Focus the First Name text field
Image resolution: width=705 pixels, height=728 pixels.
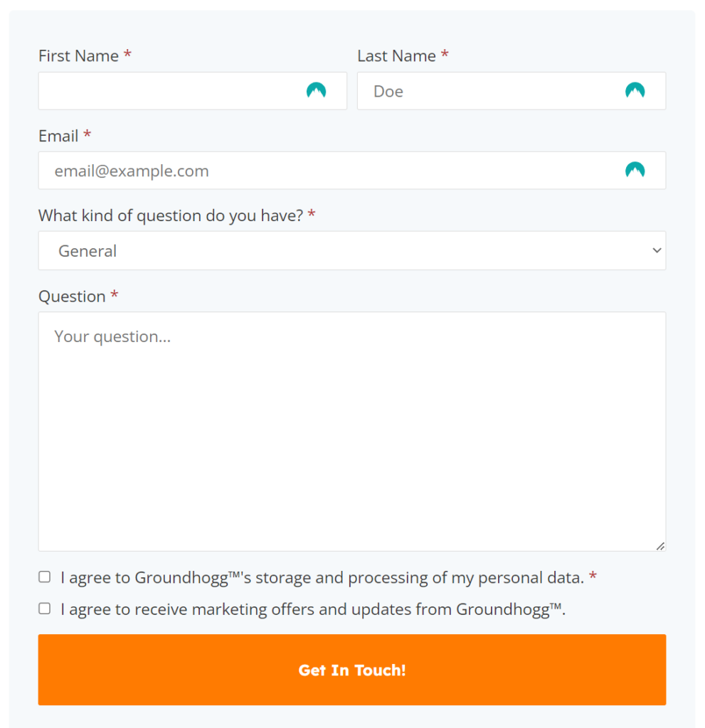tap(171, 91)
